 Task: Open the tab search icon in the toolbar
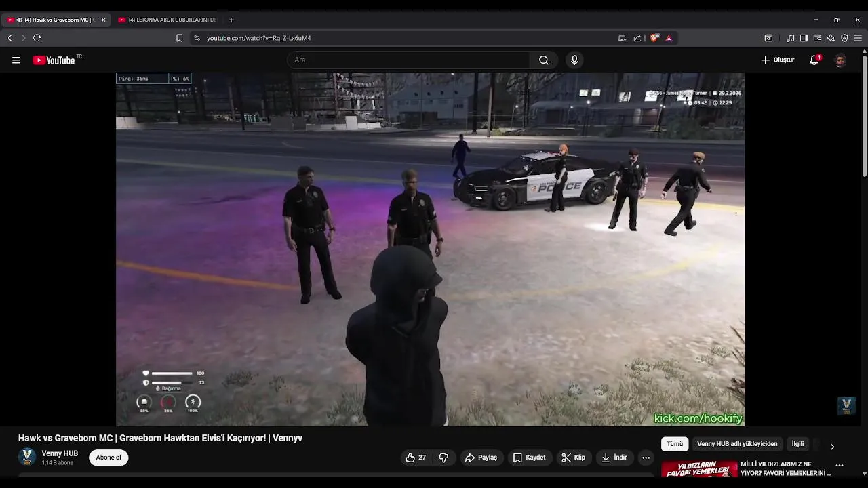click(768, 38)
